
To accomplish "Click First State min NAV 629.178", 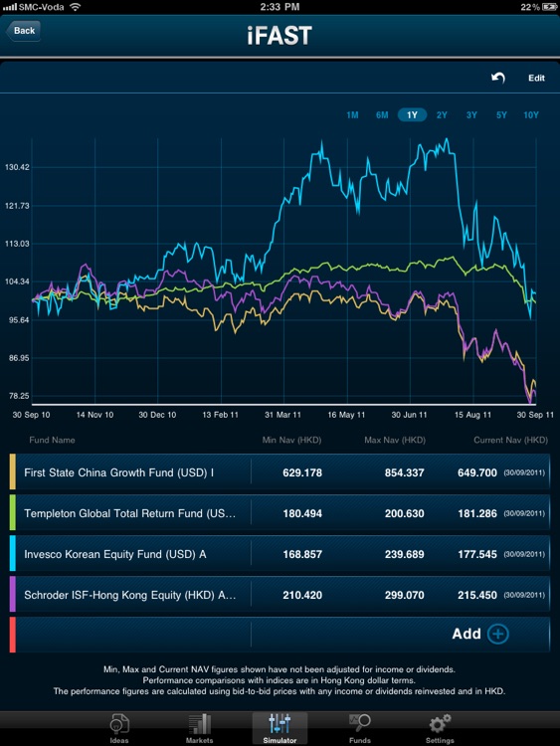I will pyautogui.click(x=302, y=472).
